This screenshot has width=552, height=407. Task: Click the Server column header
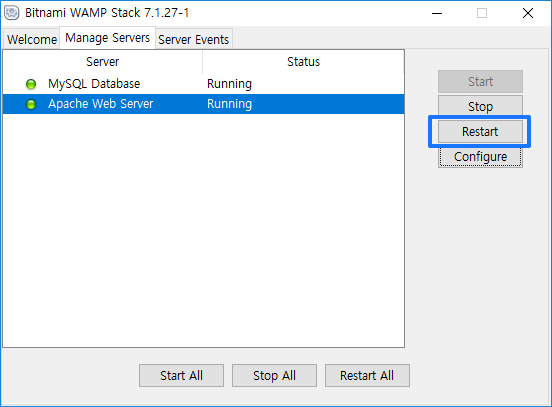coord(102,62)
